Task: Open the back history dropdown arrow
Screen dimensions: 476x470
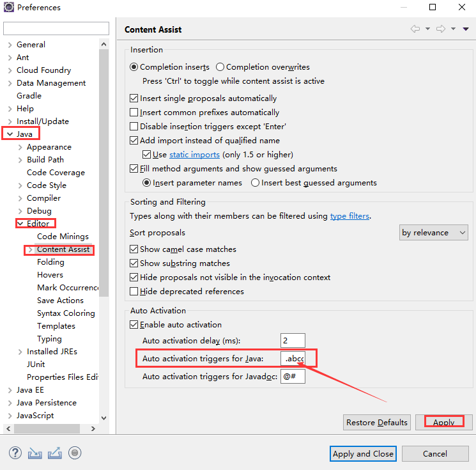Action: click(427, 29)
